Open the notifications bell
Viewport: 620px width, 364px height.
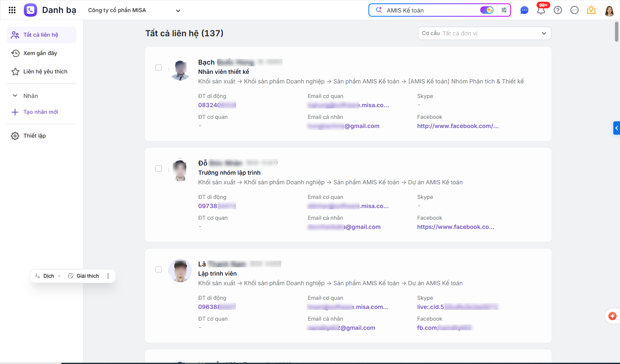coord(541,10)
